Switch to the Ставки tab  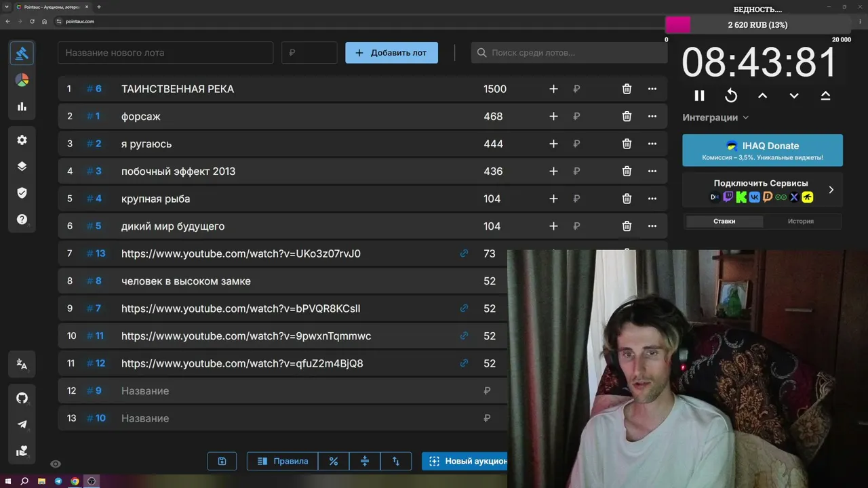coord(724,221)
